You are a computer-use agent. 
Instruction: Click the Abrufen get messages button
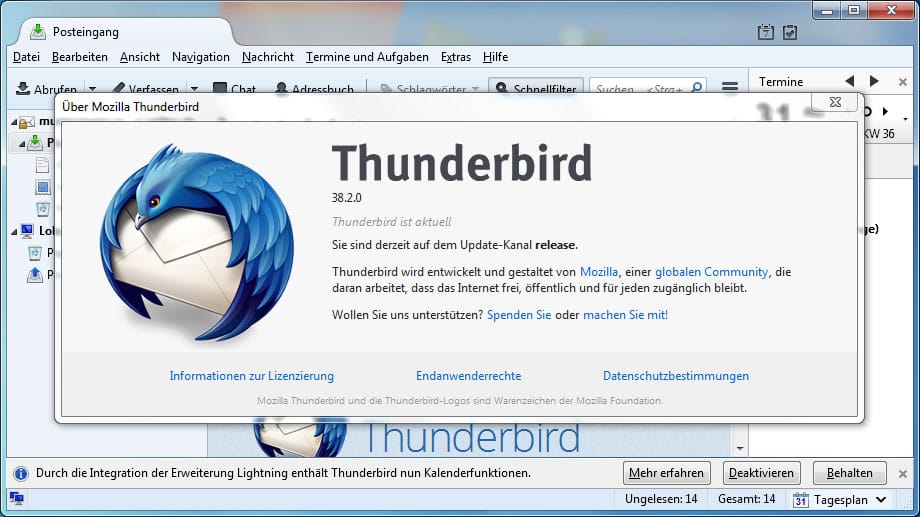[x=46, y=89]
